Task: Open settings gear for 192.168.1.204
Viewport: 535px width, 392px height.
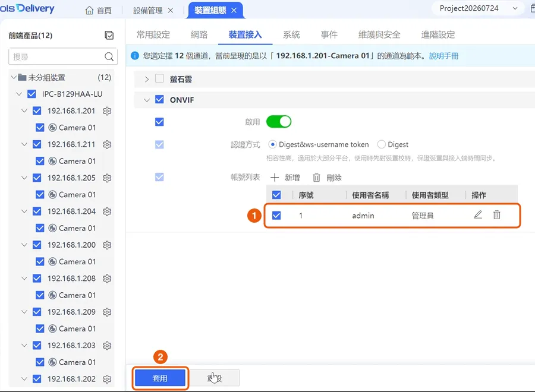Action: pos(107,211)
